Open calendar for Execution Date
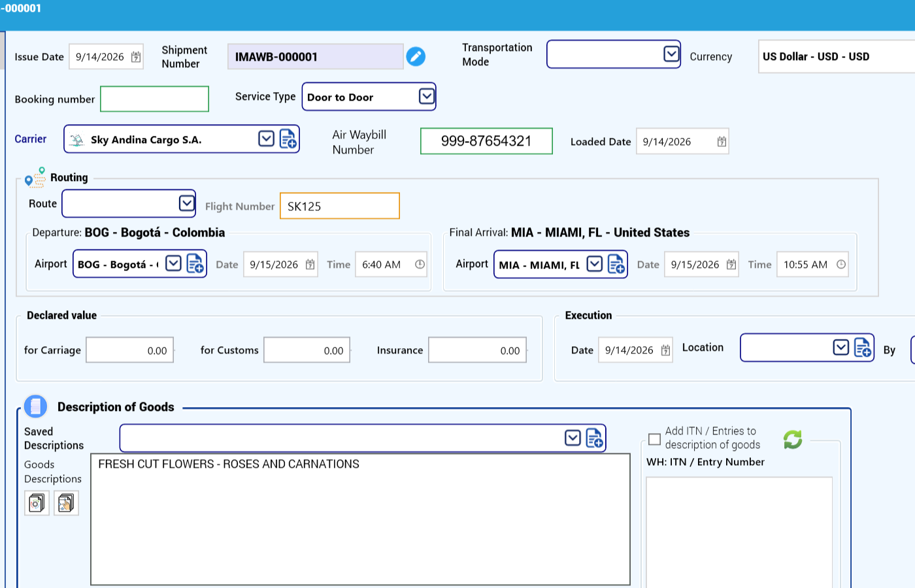 click(665, 350)
